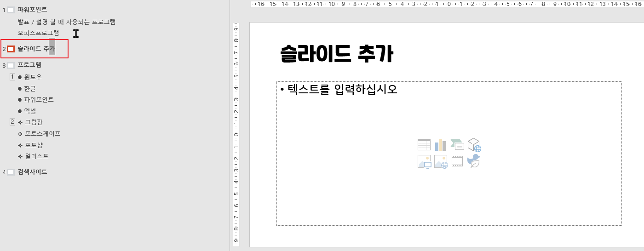Select slide 2 icon next to 슬라이드 추가
Image resolution: width=644 pixels, height=251 pixels.
coord(11,49)
